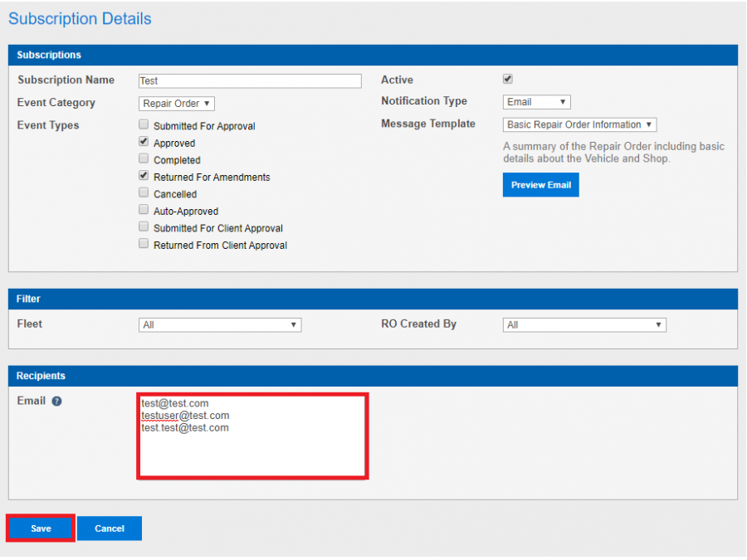Click inside the Subscription Name field
The height and width of the screenshot is (560, 747).
point(249,80)
